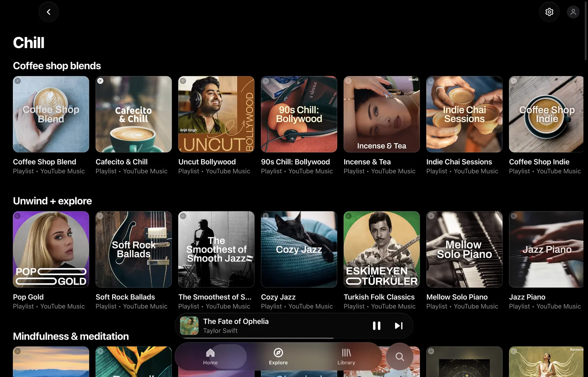
Task: Click the Pop Gold title link
Action: 28,297
